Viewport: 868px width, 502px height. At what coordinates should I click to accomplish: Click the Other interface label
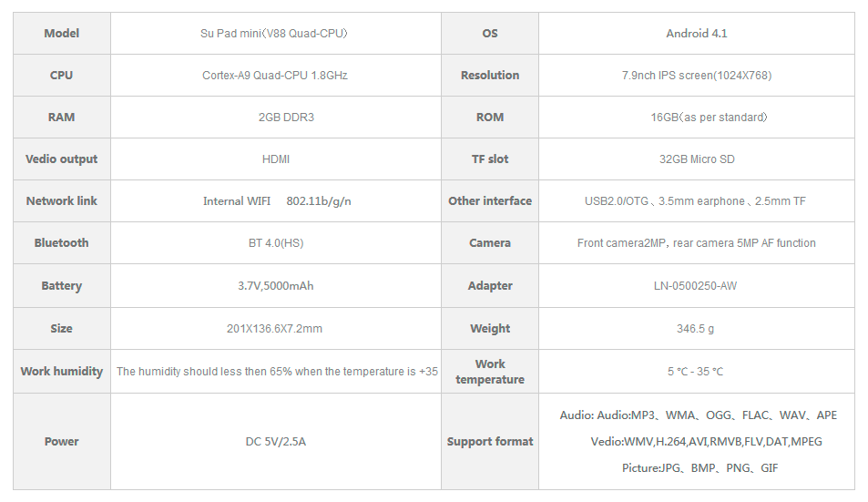[x=490, y=201]
